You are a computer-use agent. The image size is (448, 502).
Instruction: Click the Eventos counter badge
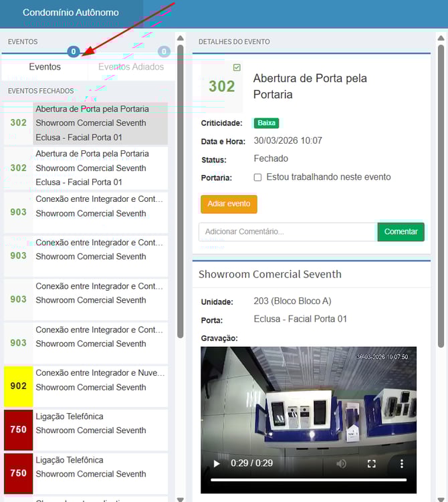coord(74,51)
